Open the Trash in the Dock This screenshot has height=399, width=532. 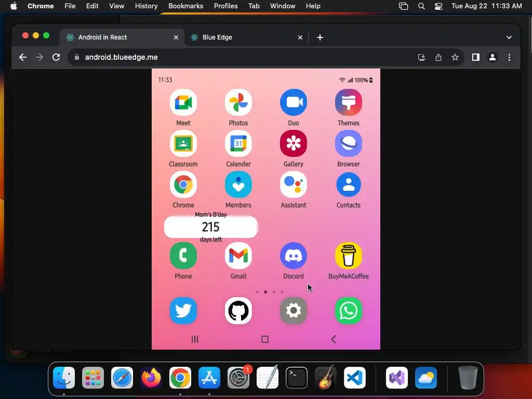(468, 378)
